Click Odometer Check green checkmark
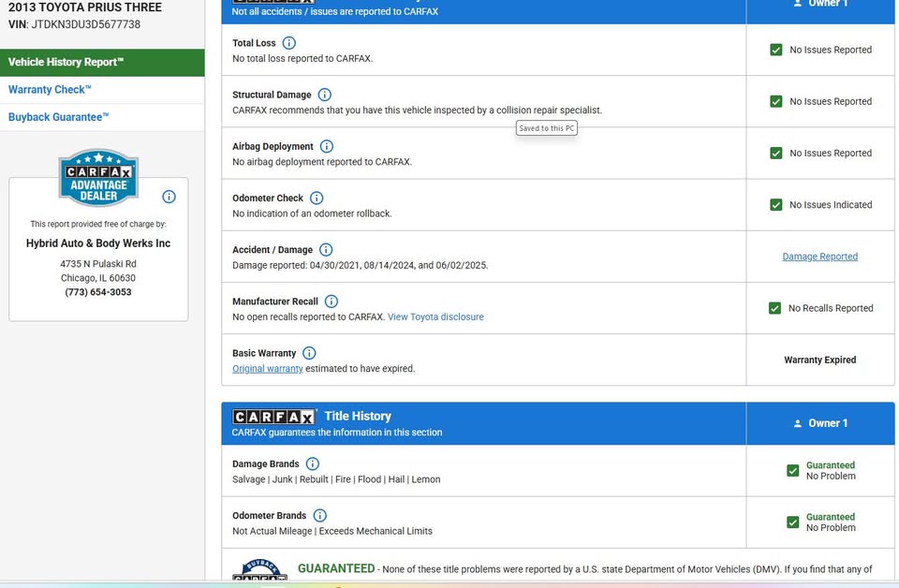899x588 pixels. click(x=775, y=205)
